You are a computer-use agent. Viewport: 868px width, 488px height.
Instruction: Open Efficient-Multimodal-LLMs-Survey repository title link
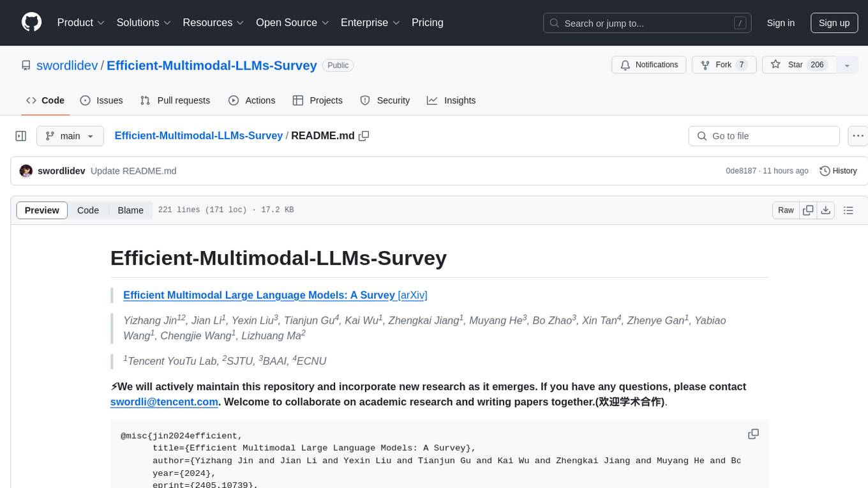pos(212,65)
